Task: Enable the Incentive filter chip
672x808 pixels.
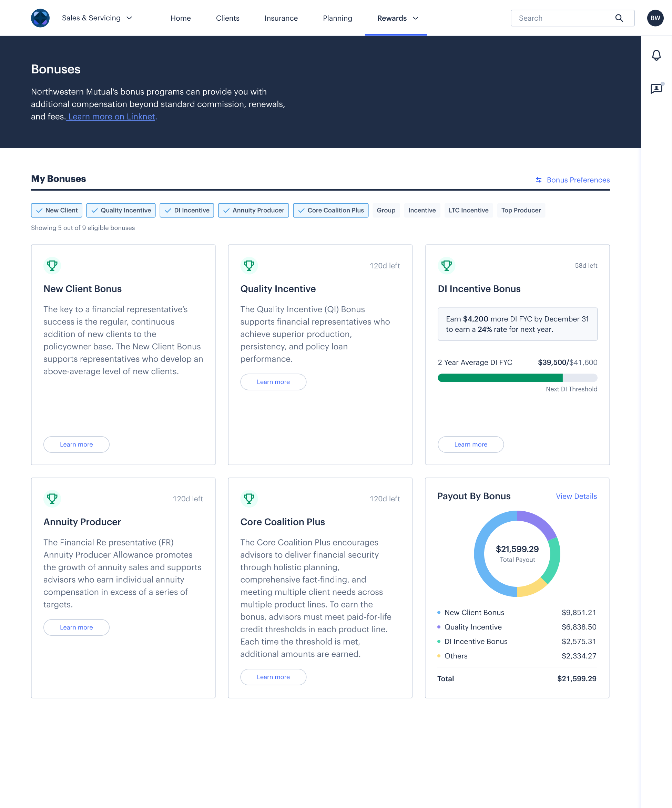Action: (422, 210)
